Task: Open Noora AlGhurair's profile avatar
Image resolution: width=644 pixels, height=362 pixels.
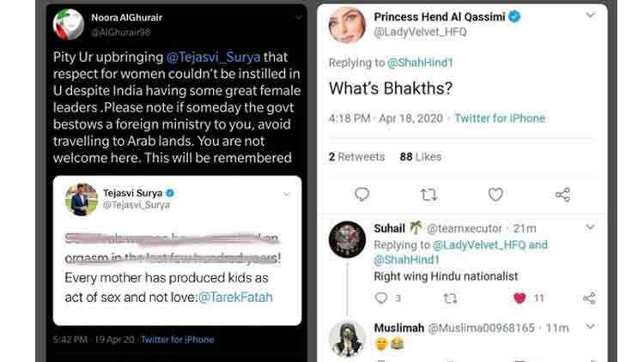Action: tap(69, 24)
